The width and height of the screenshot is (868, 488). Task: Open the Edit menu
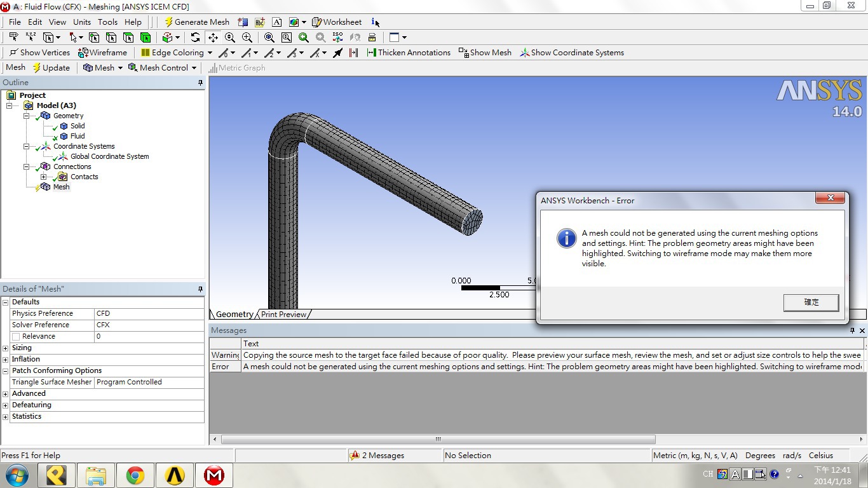(35, 22)
